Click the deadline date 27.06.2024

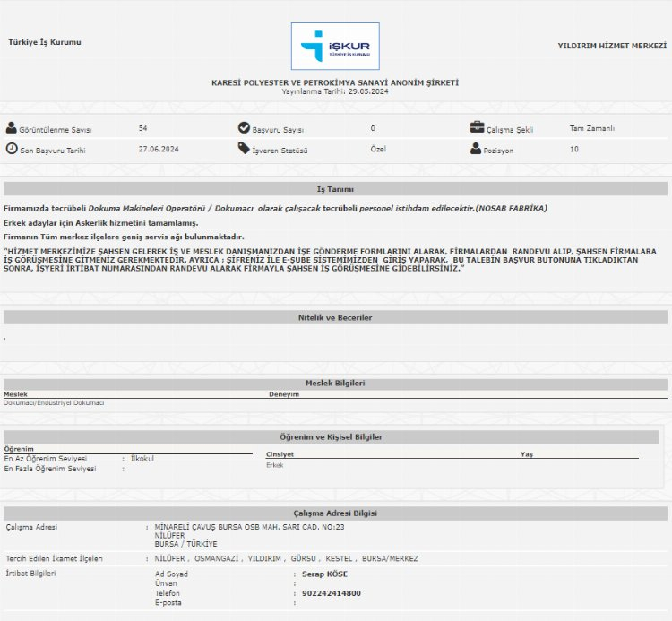pos(159,149)
